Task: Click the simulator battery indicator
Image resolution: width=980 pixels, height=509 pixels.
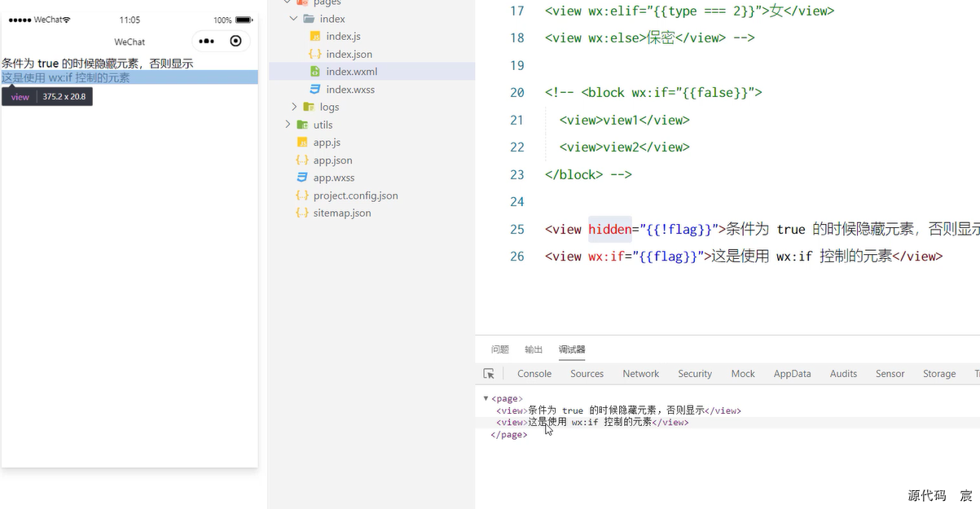Action: [244, 20]
